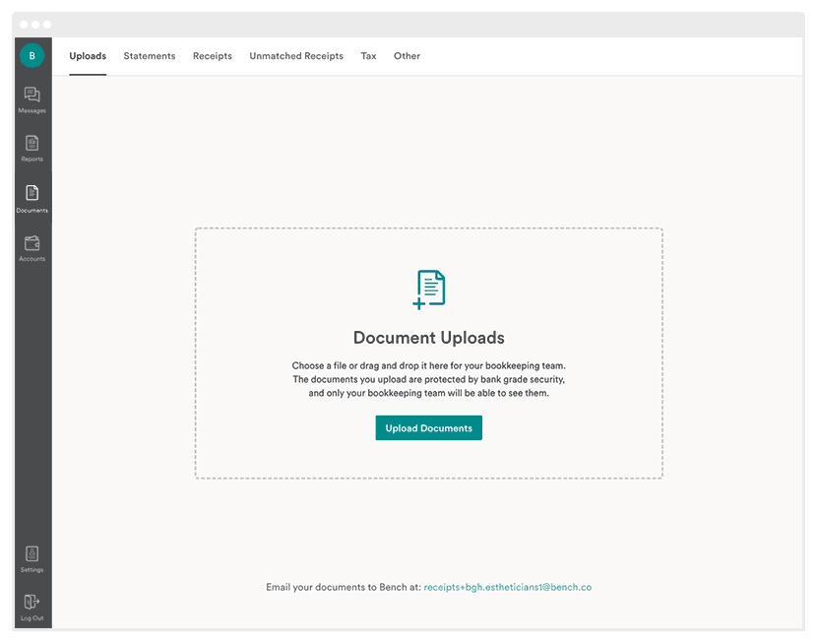
Task: Select the Documents sidebar icon
Action: click(31, 193)
